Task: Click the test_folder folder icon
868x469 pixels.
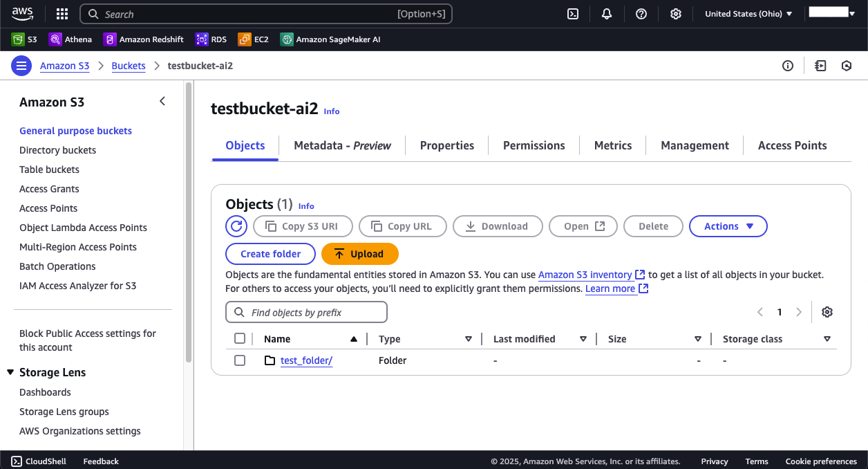Action: coord(270,360)
